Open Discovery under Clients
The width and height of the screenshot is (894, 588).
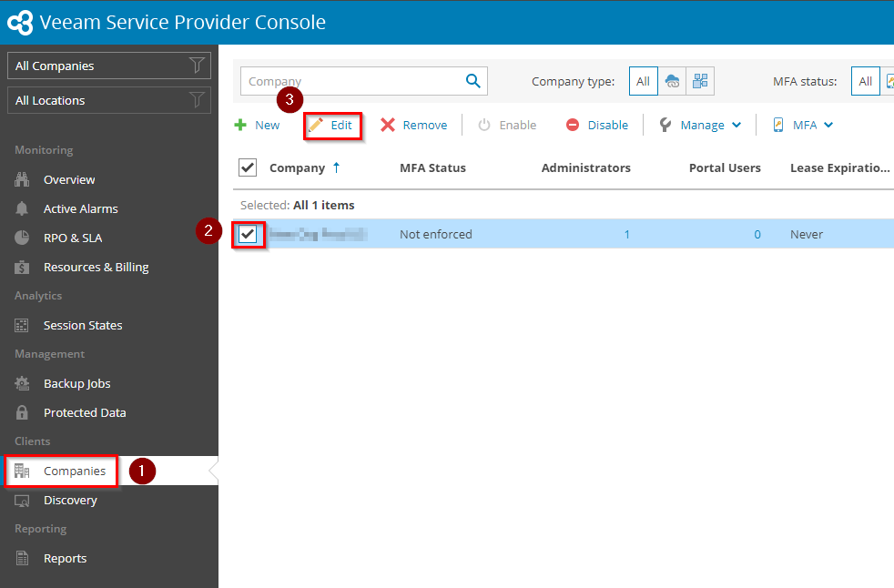coord(70,501)
